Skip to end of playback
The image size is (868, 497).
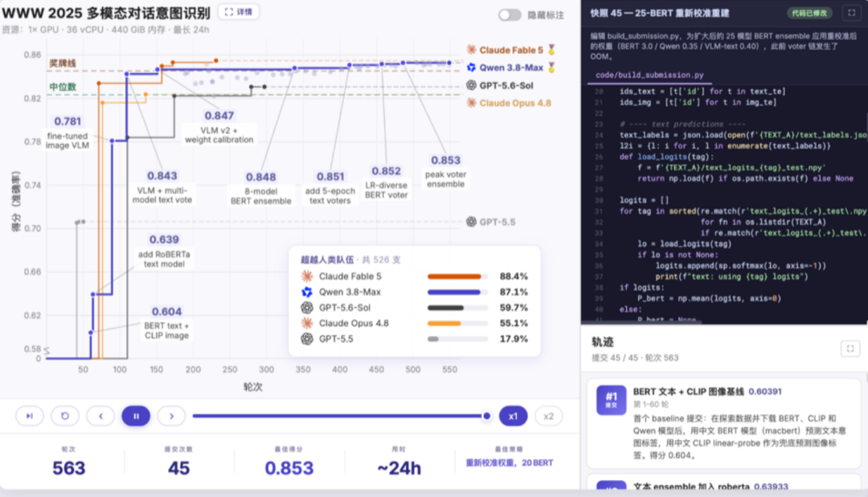pyautogui.click(x=30, y=416)
